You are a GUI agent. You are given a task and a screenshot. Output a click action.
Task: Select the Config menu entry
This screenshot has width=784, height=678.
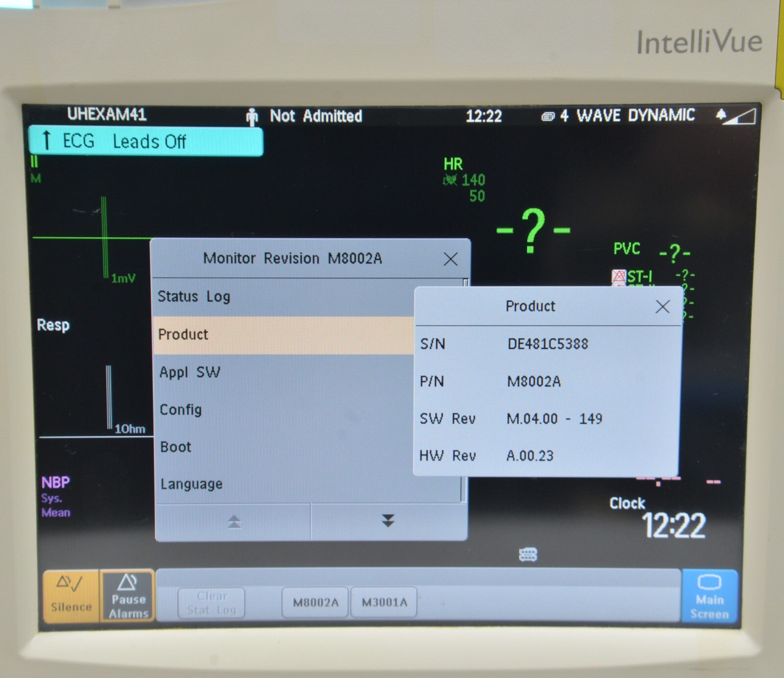(x=283, y=410)
